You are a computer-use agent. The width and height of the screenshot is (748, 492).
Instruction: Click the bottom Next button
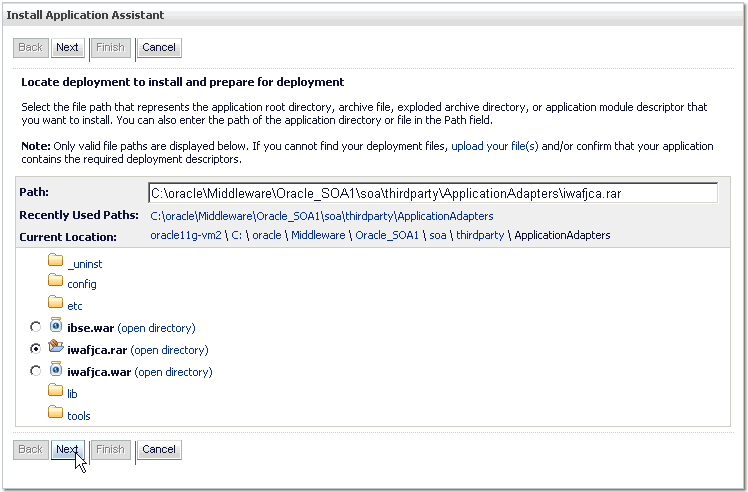[x=67, y=450]
